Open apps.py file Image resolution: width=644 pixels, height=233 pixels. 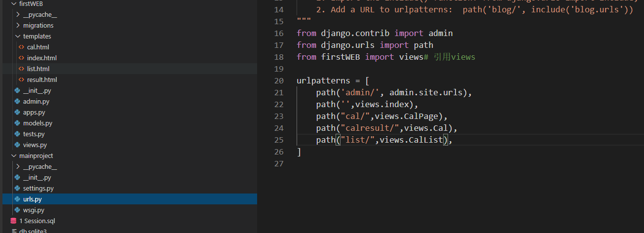pos(34,113)
